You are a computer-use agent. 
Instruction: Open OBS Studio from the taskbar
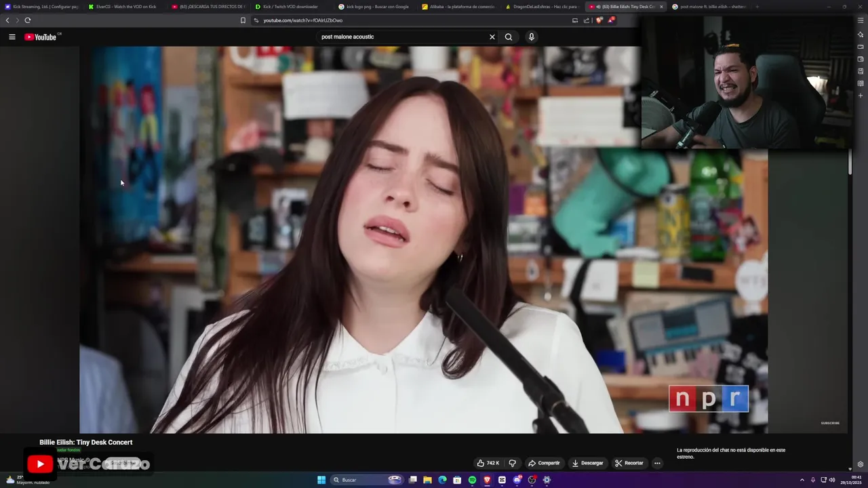(532, 480)
